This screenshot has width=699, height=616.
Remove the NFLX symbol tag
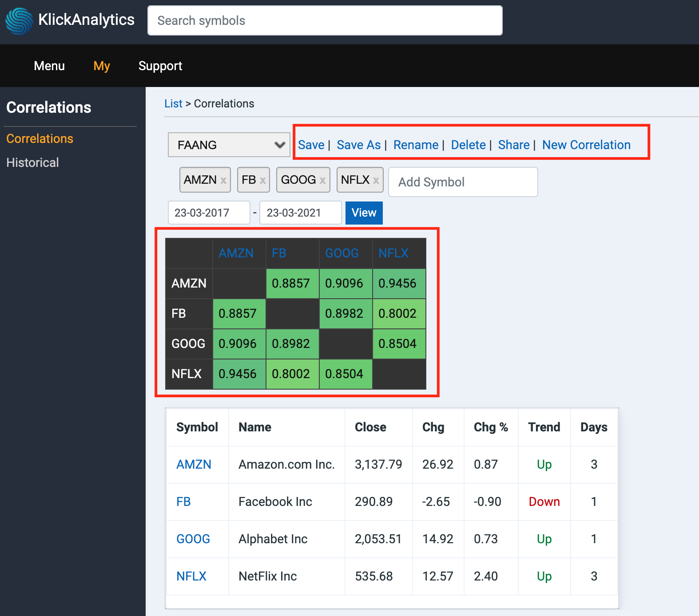click(376, 181)
